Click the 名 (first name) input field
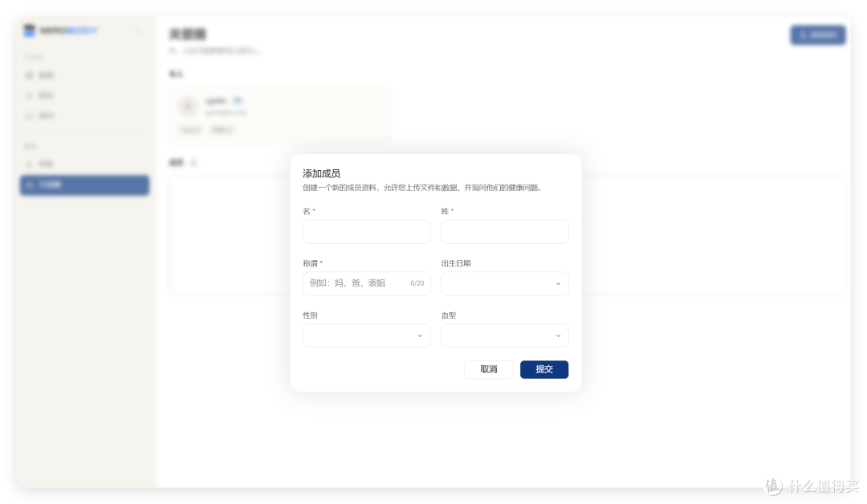 (367, 232)
